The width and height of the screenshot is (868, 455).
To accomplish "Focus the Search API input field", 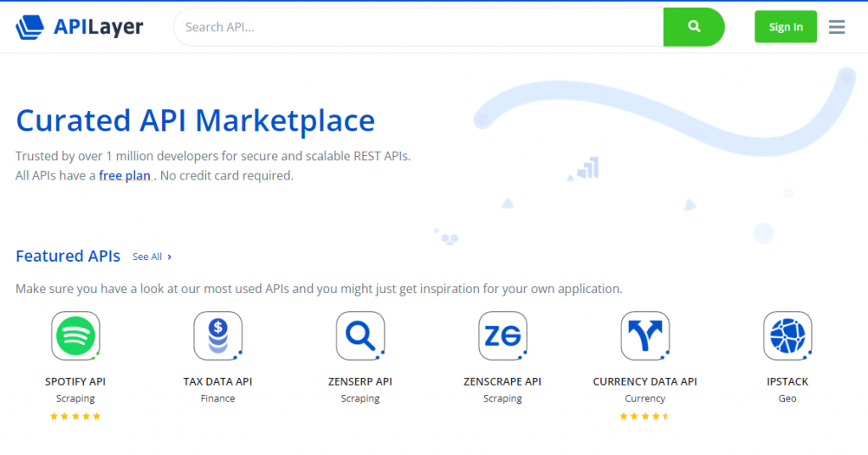I will pos(419,27).
